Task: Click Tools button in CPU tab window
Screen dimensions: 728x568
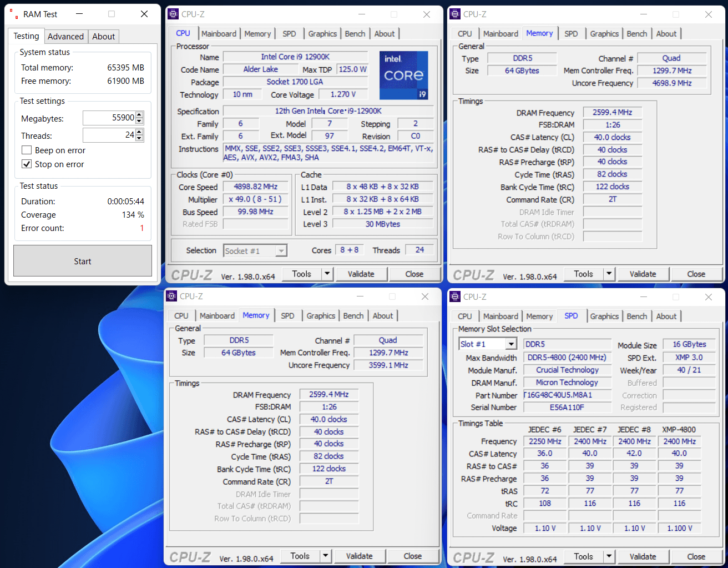Action: click(x=302, y=274)
